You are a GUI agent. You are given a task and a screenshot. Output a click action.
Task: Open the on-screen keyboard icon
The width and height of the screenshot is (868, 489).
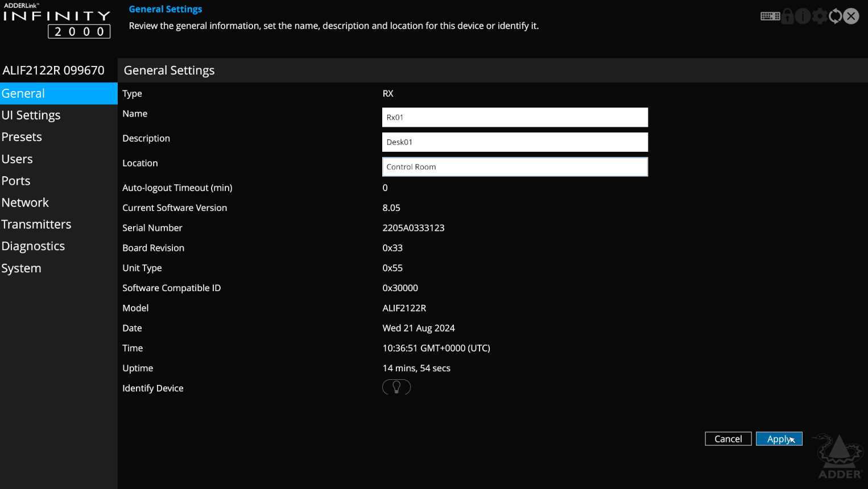click(x=770, y=16)
